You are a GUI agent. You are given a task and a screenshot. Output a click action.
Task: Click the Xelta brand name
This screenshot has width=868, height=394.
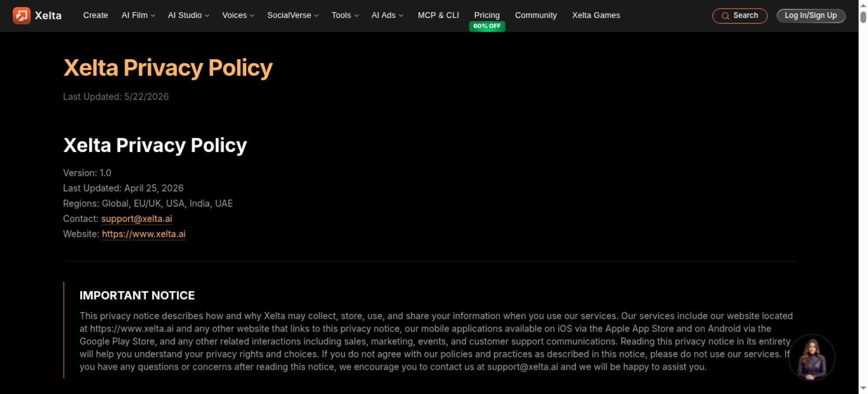[x=48, y=16]
